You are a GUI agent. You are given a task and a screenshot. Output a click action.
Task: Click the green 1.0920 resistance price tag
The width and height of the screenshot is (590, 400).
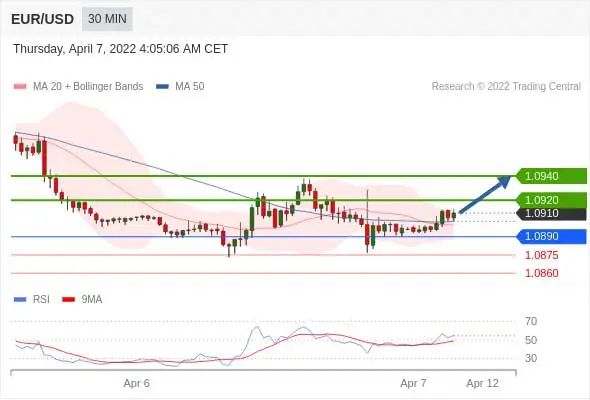551,200
